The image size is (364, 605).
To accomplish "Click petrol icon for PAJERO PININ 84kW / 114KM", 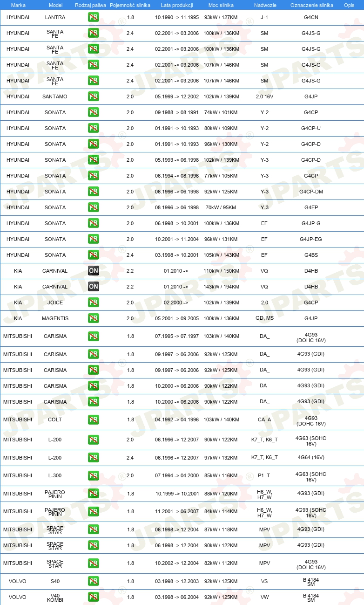I will 93,511.
